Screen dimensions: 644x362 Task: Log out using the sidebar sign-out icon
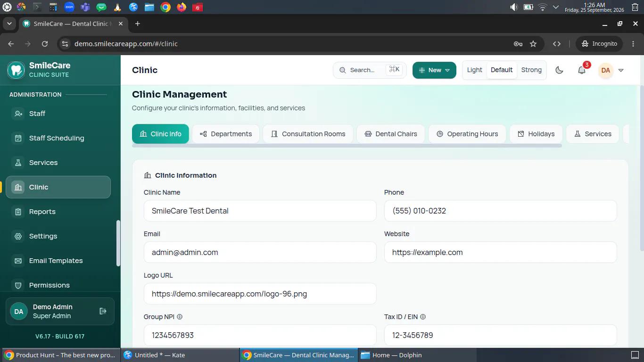(x=103, y=311)
